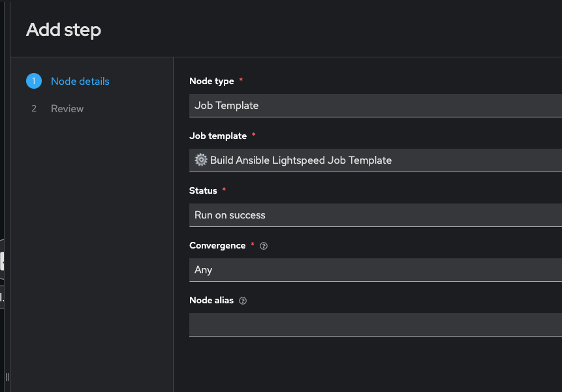Switch to the Review step
Image resolution: width=562 pixels, height=392 pixels.
click(x=67, y=108)
